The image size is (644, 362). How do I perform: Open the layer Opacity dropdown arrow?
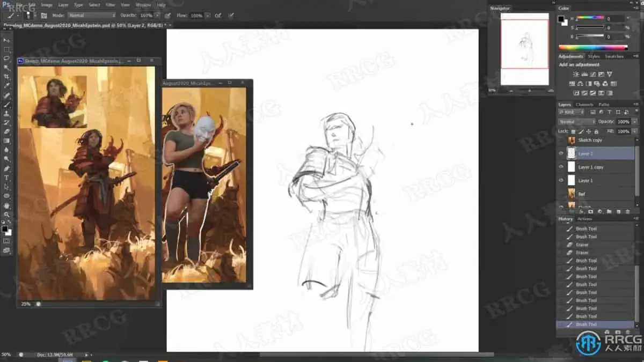click(x=635, y=122)
